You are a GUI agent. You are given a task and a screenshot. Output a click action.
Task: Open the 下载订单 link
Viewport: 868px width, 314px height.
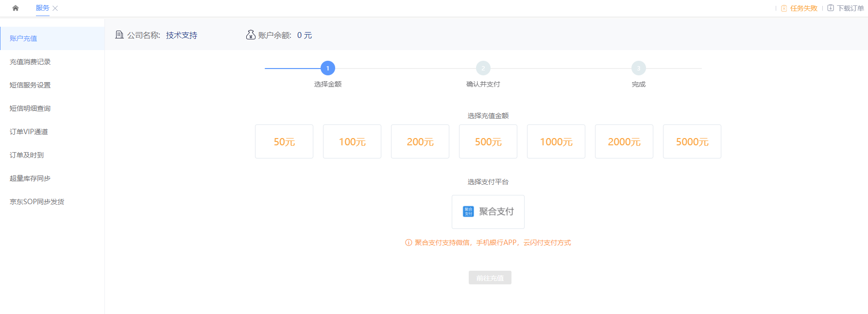[x=850, y=8]
